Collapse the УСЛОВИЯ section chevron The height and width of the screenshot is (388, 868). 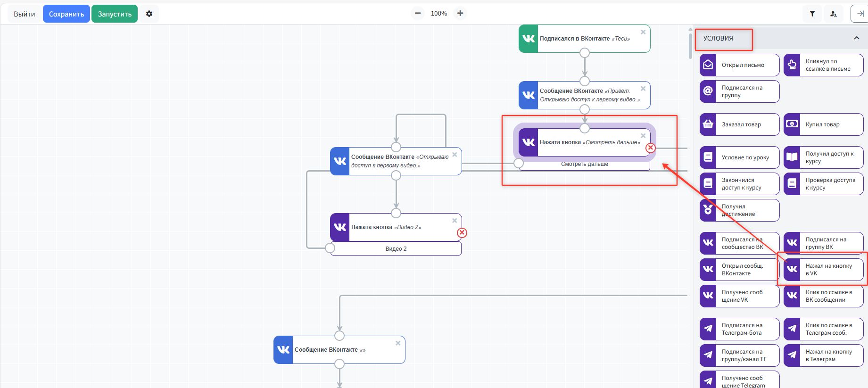[x=856, y=38]
